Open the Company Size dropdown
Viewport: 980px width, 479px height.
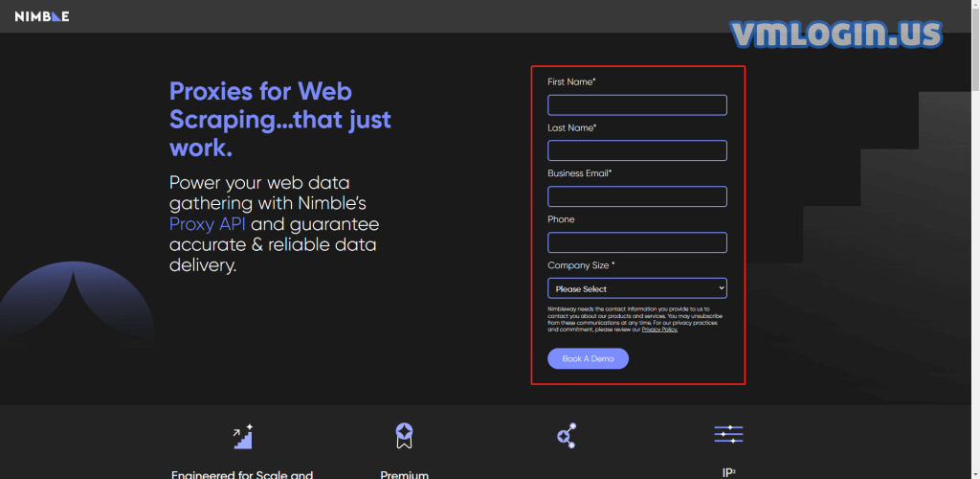click(x=636, y=288)
